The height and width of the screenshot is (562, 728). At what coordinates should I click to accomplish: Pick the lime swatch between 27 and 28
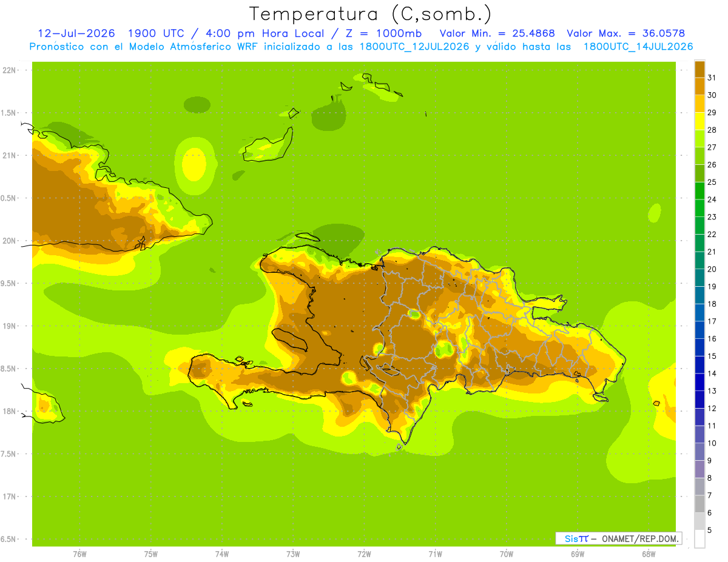[699, 138]
